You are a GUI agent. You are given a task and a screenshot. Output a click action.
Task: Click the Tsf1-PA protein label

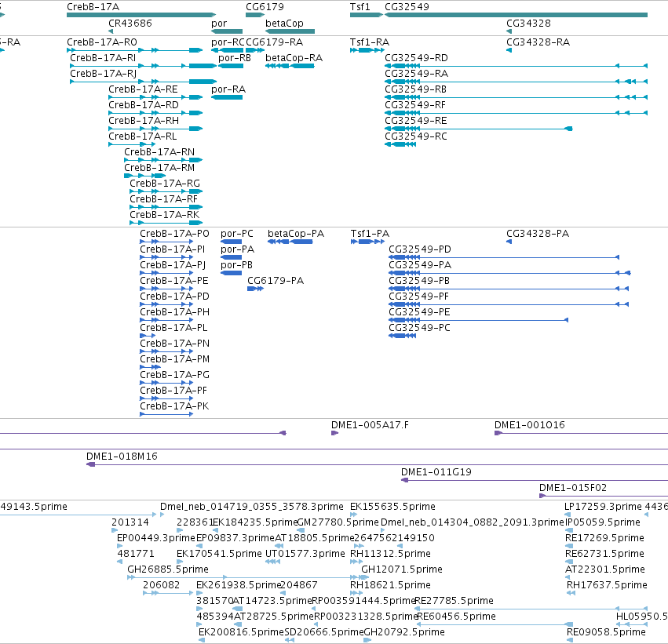click(370, 234)
